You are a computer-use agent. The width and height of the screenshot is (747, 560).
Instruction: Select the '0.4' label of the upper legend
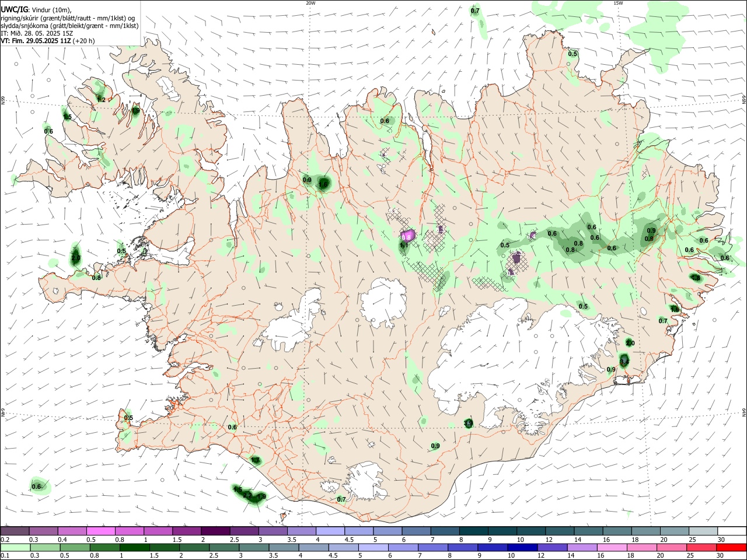tap(62, 540)
